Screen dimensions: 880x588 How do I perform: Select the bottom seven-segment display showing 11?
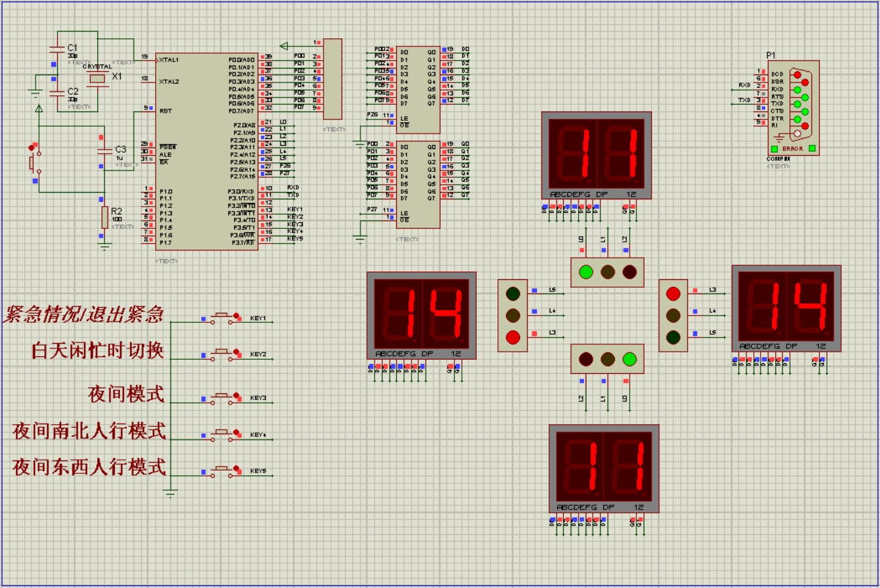click(x=604, y=468)
